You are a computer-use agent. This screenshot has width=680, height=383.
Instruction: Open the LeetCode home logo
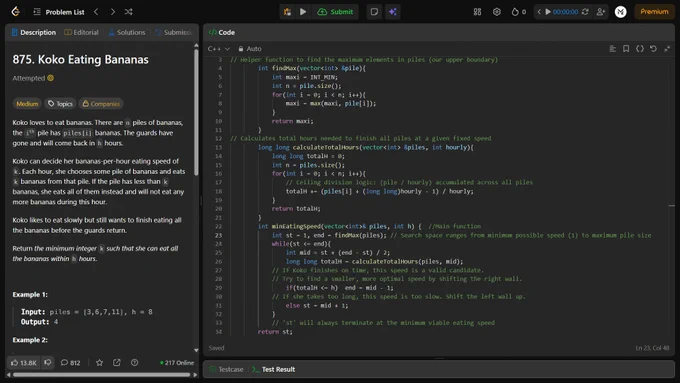click(16, 12)
